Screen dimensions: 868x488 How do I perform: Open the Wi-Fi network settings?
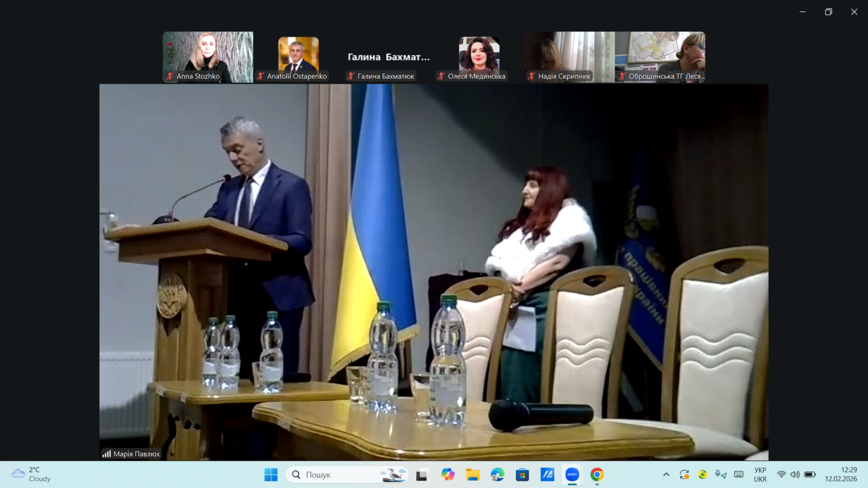pos(781,475)
